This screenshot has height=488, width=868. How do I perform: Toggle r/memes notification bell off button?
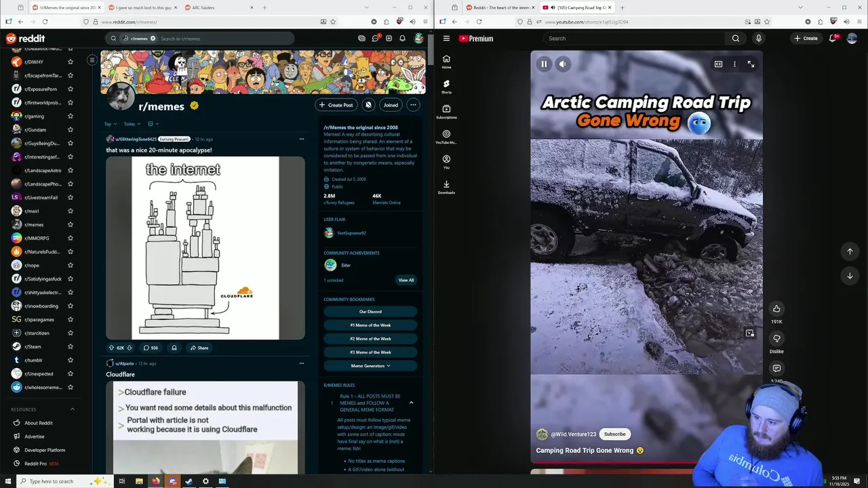368,105
